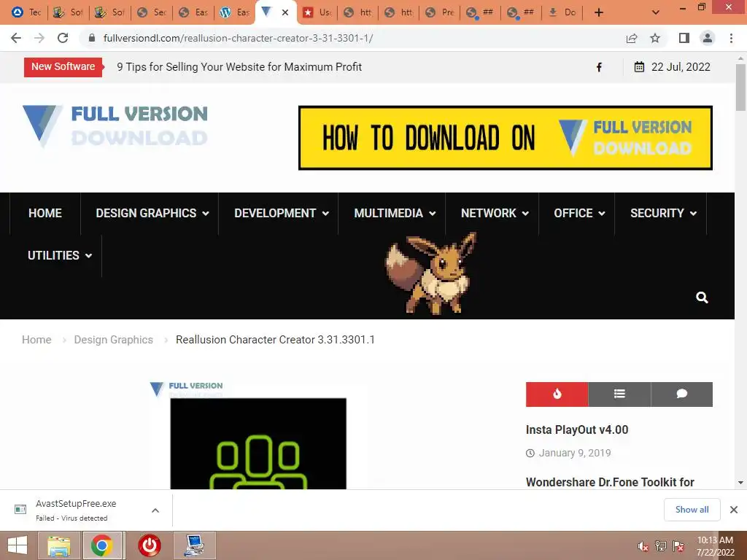
Task: Open Chrome three-dot menu
Action: tap(731, 38)
